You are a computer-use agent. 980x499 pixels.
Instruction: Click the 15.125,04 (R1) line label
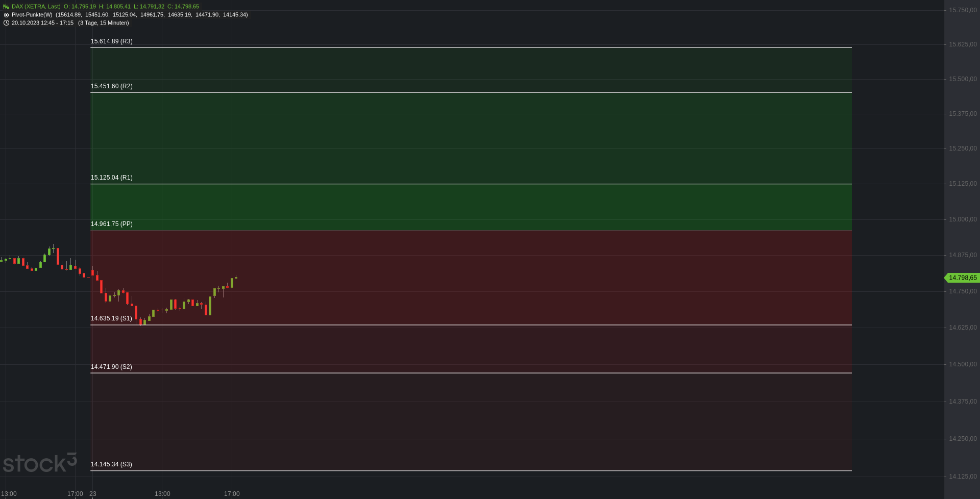[112, 178]
